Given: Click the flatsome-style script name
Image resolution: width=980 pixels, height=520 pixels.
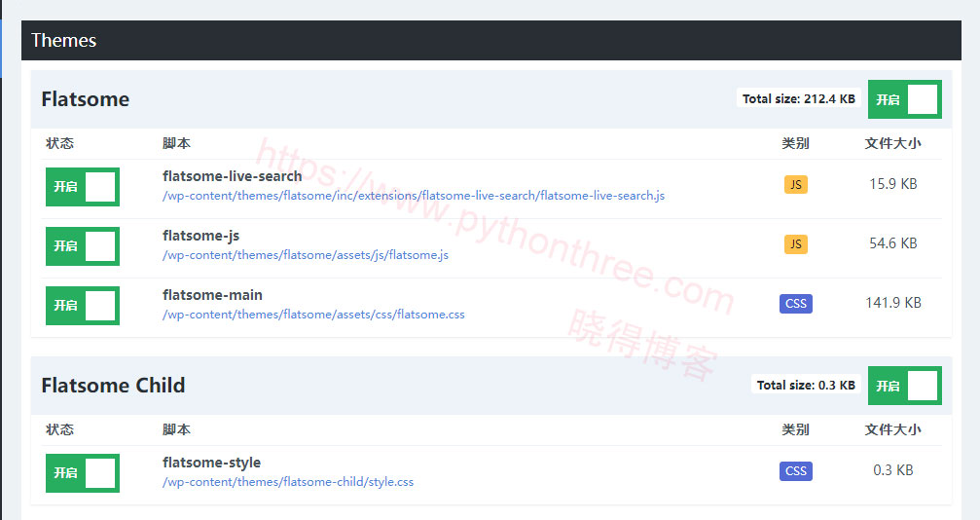Looking at the screenshot, I should pos(211,463).
